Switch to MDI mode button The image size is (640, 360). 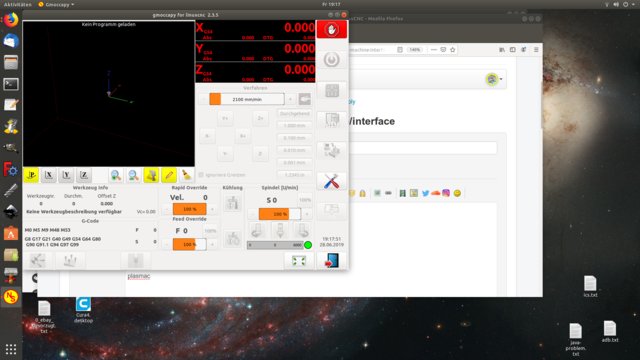coord(332,120)
